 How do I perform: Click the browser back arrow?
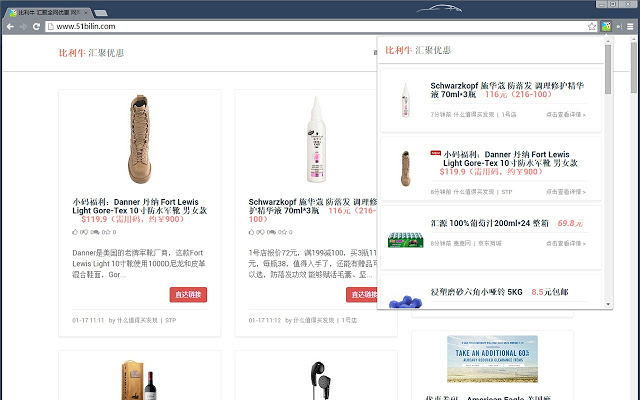click(x=10, y=27)
